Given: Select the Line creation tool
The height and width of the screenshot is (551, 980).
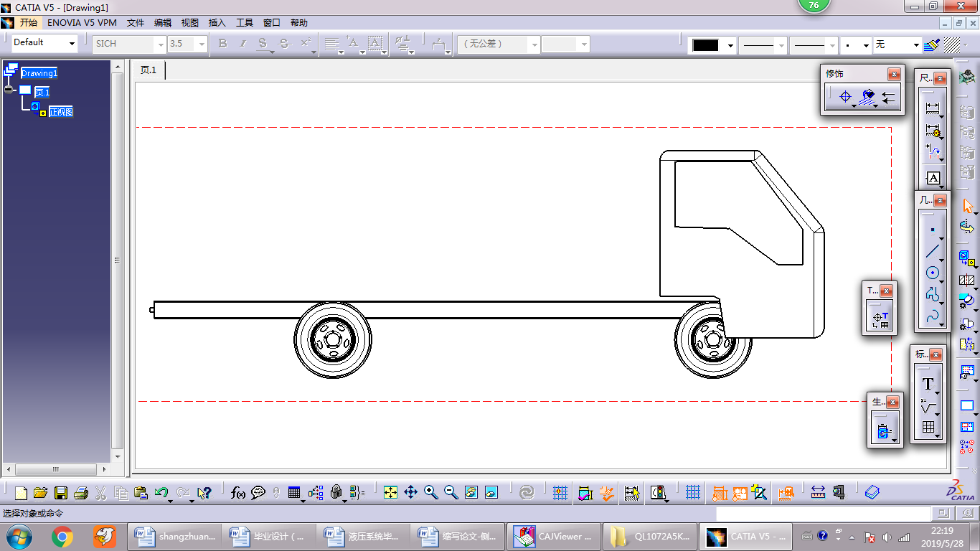Looking at the screenshot, I should click(932, 251).
